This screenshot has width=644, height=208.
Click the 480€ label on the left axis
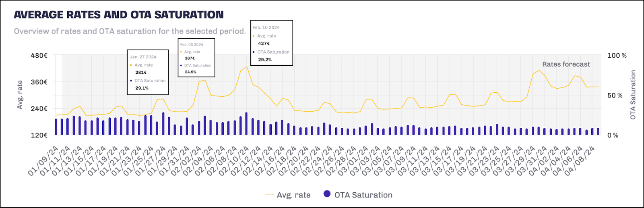click(39, 56)
